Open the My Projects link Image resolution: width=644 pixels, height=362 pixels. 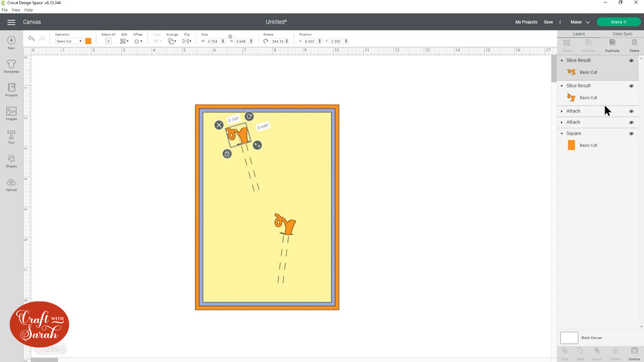point(526,22)
